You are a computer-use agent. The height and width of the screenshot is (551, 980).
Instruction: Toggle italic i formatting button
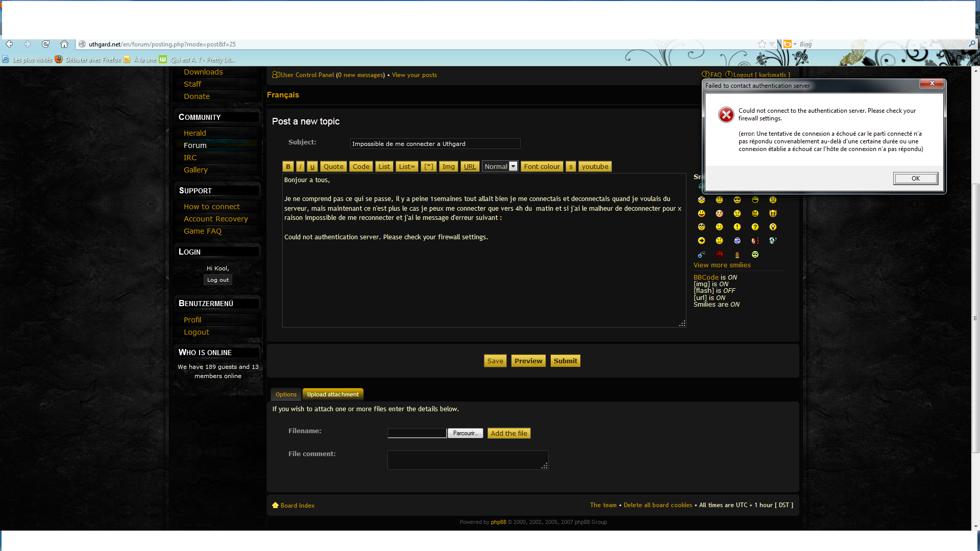click(x=300, y=166)
